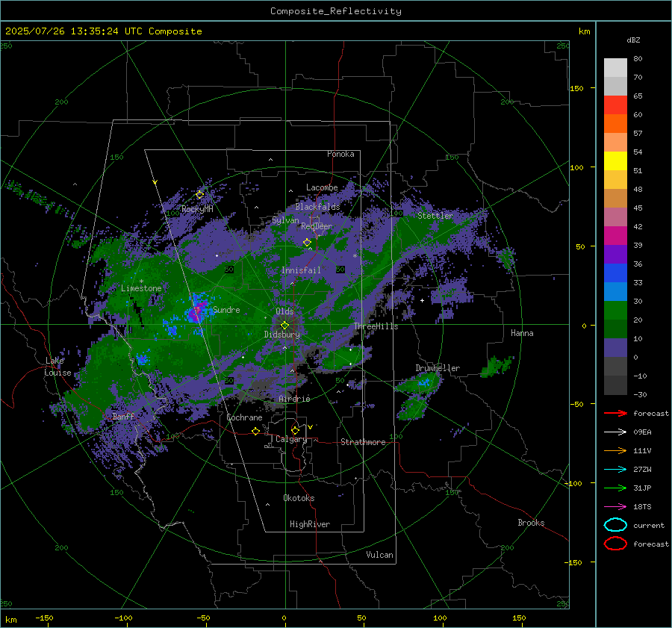Click the cyan 27ZW arrow in legend

pos(615,469)
